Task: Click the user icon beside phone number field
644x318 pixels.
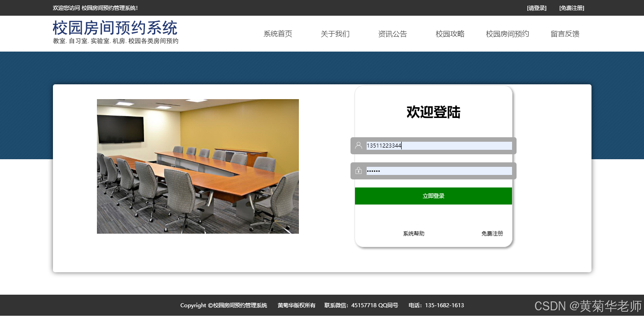Action: point(359,145)
